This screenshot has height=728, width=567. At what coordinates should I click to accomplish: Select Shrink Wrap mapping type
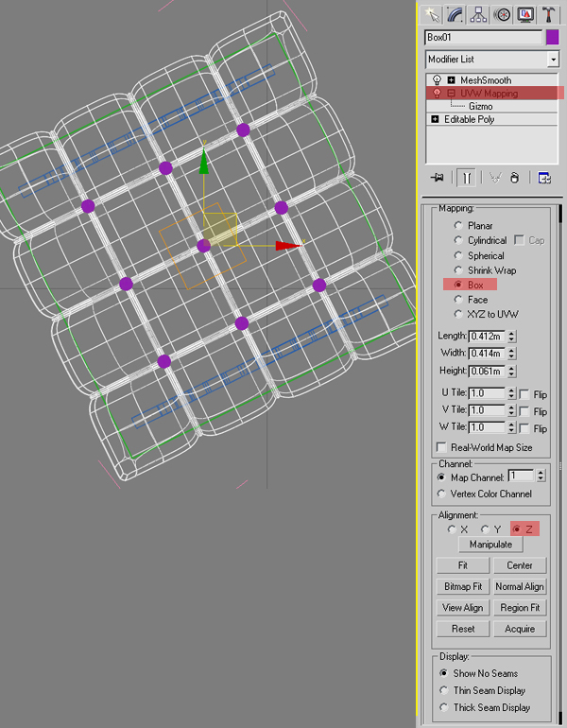click(458, 270)
